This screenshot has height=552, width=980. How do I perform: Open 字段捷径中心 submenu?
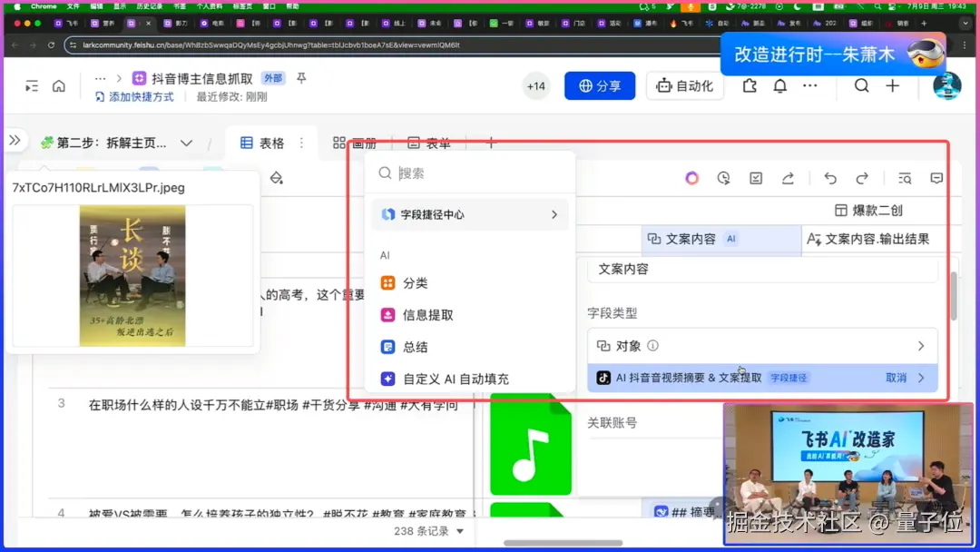tap(470, 214)
